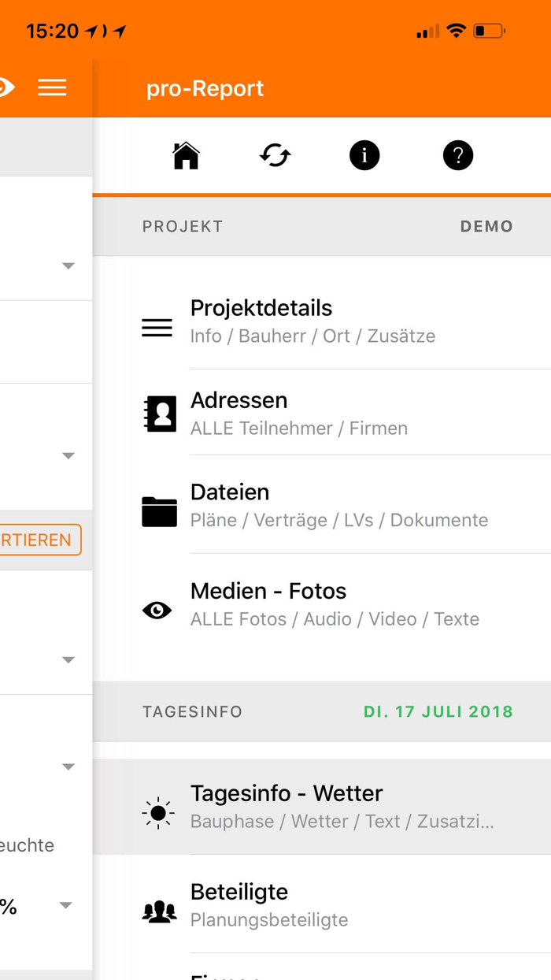Tap the people icon next to Beteiligte
Viewport: 551px width, 980px height.
coord(160,910)
